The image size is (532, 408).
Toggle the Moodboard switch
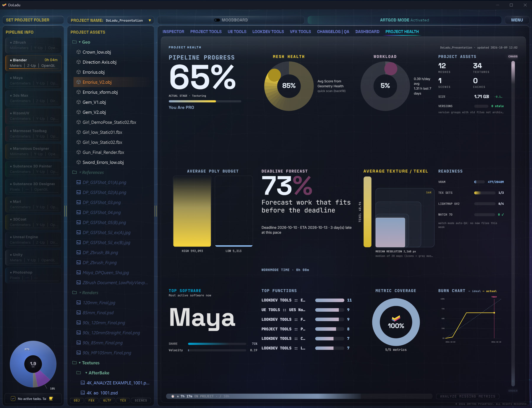click(217, 20)
